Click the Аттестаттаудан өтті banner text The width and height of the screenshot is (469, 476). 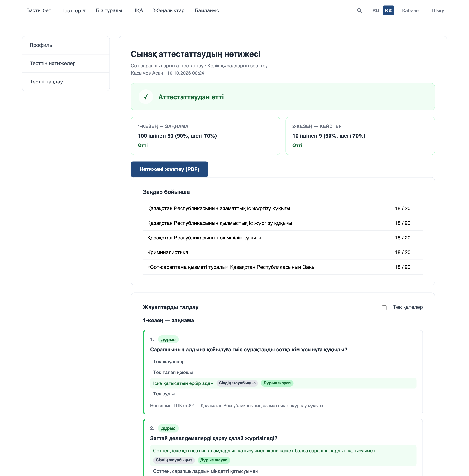tap(191, 97)
